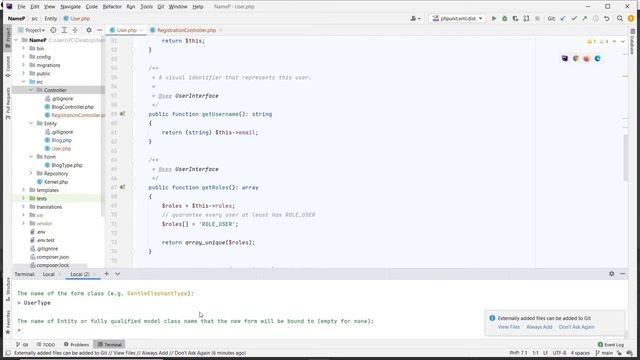Update project with the blue Git arrow
Screen dimensions: 640x360
[x=563, y=18]
